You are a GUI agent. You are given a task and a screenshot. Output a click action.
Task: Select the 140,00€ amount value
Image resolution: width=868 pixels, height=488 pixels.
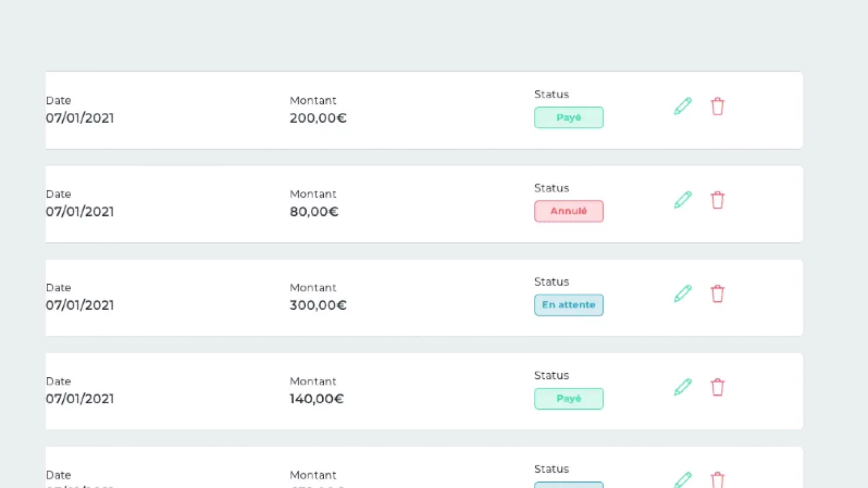[x=316, y=399]
